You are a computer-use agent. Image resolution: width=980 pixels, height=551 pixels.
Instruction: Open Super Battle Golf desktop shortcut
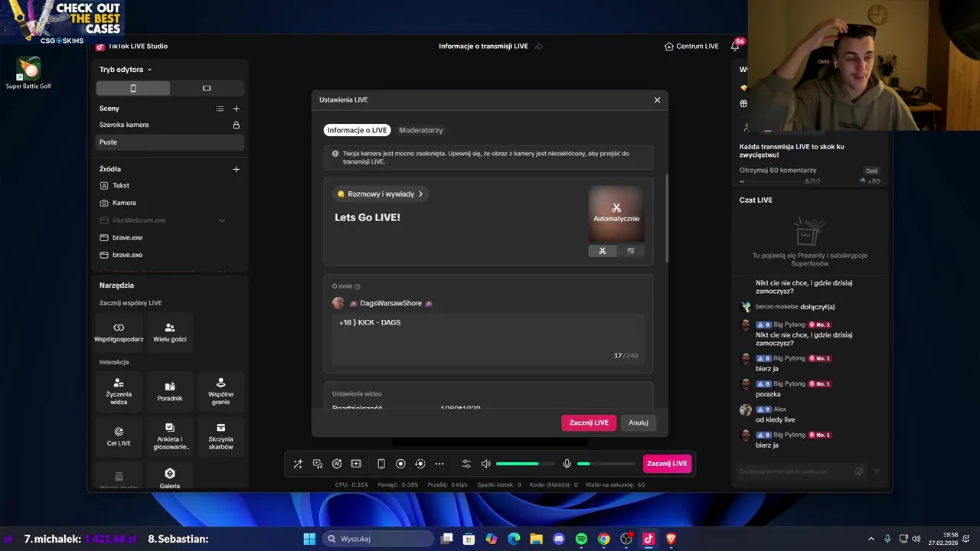click(x=28, y=73)
